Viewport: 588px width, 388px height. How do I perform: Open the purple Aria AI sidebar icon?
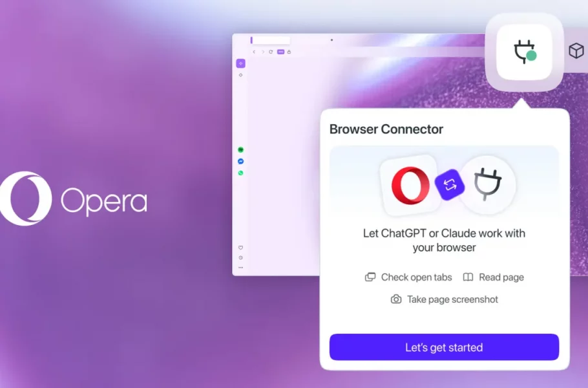241,63
